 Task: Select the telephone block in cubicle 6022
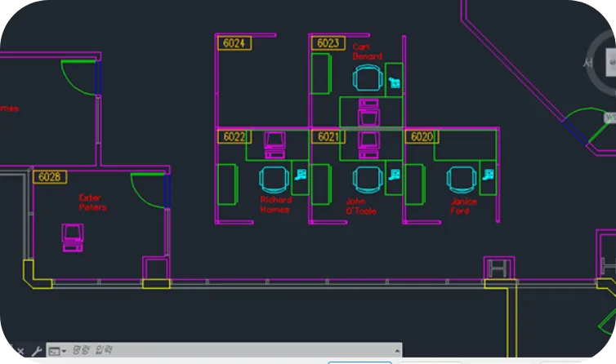pyautogui.click(x=301, y=175)
